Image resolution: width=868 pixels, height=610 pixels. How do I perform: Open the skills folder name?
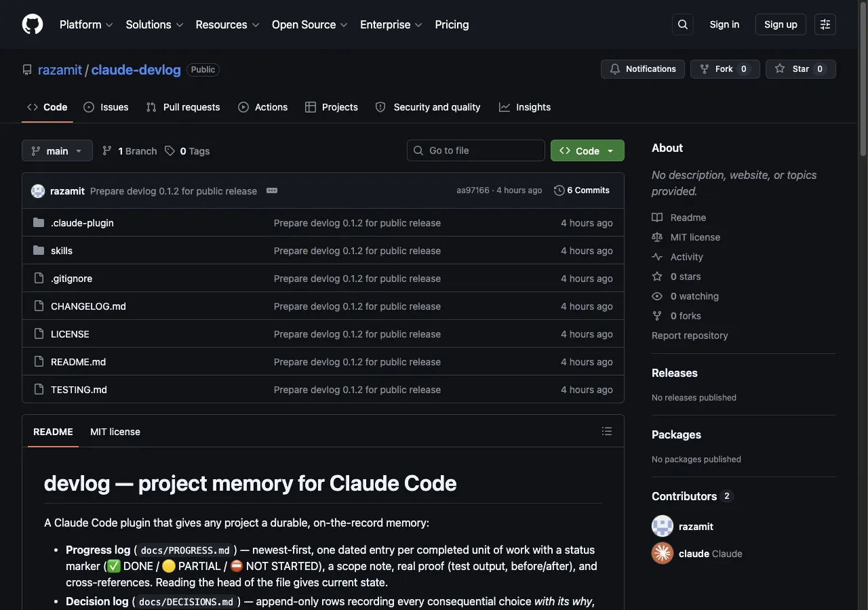pyautogui.click(x=62, y=251)
